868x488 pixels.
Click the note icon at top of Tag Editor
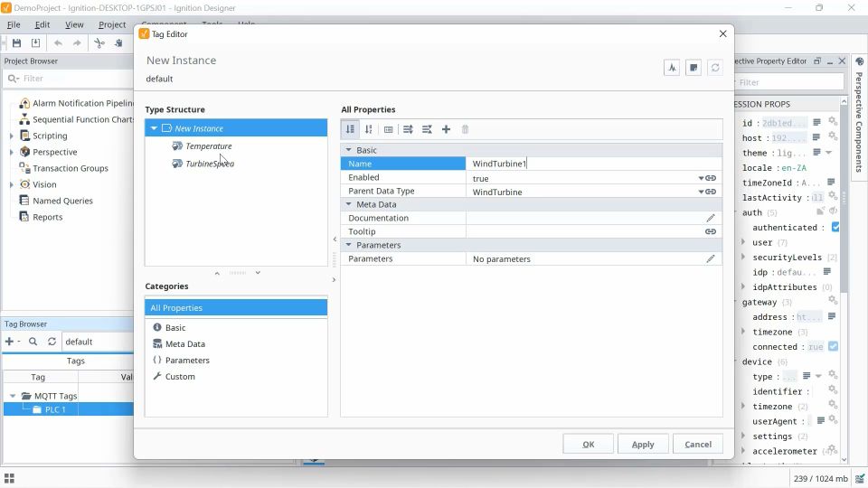693,68
